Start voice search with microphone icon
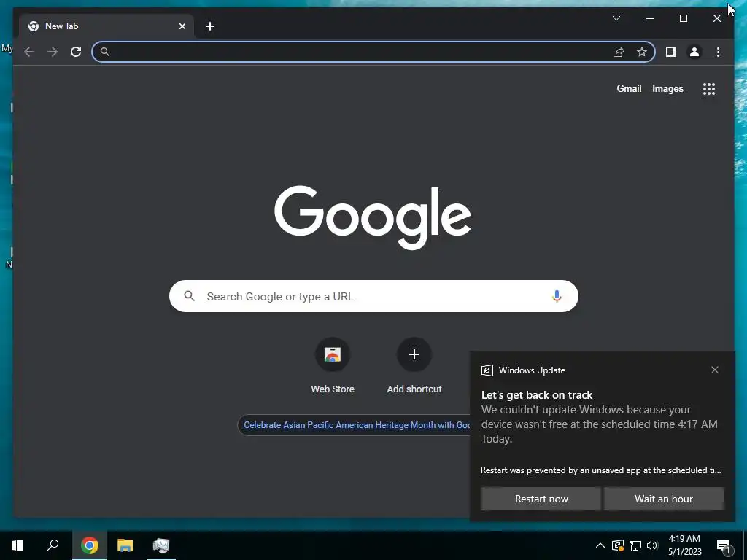 point(557,296)
